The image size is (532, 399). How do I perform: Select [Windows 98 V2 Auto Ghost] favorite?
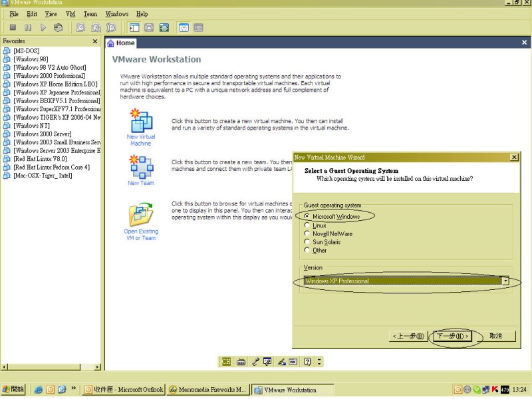point(49,68)
